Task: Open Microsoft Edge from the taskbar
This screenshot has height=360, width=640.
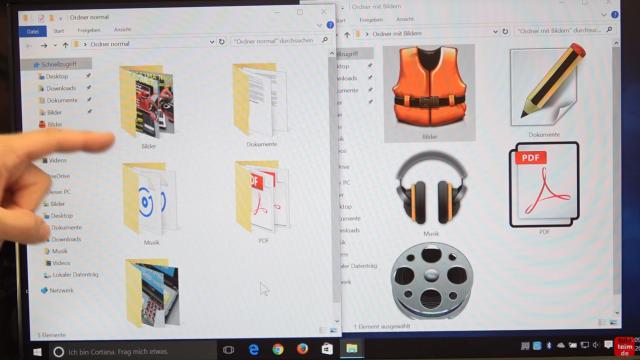Action: pyautogui.click(x=253, y=349)
